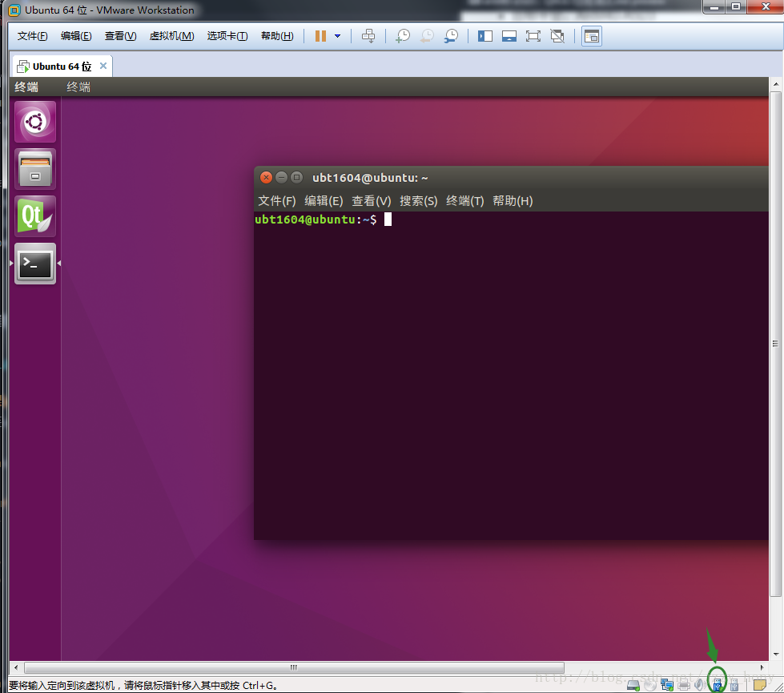The image size is (784, 693).
Task: Click the CD/DVD drive status icon
Action: (x=650, y=685)
